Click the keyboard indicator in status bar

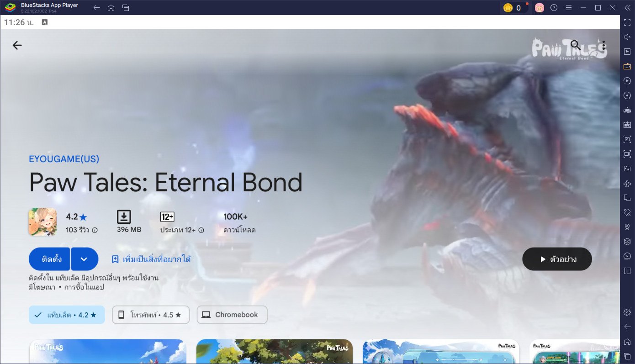45,22
